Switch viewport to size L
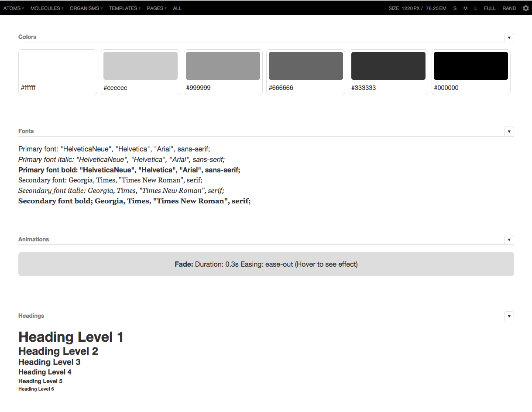Image resolution: width=532 pixels, height=412 pixels. click(476, 8)
